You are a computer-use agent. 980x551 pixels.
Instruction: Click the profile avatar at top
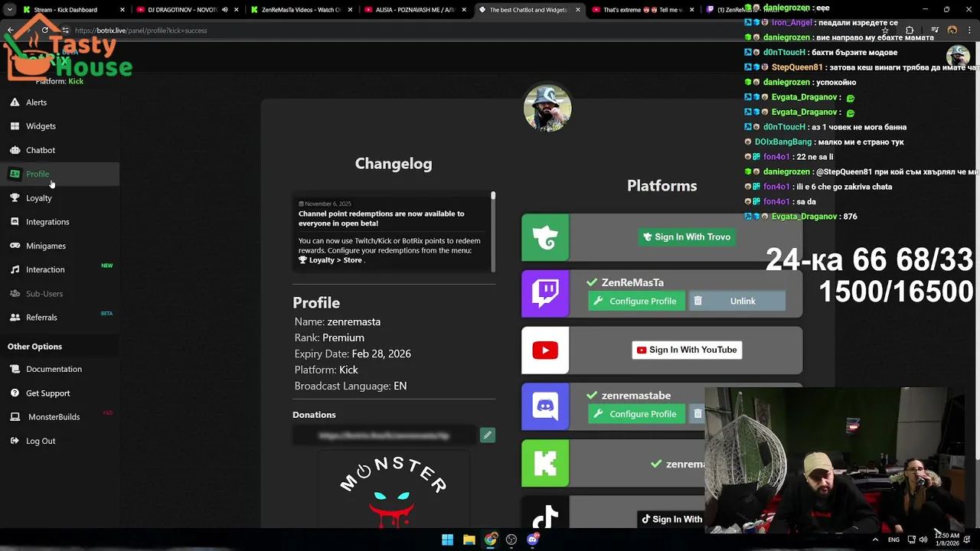pos(547,109)
